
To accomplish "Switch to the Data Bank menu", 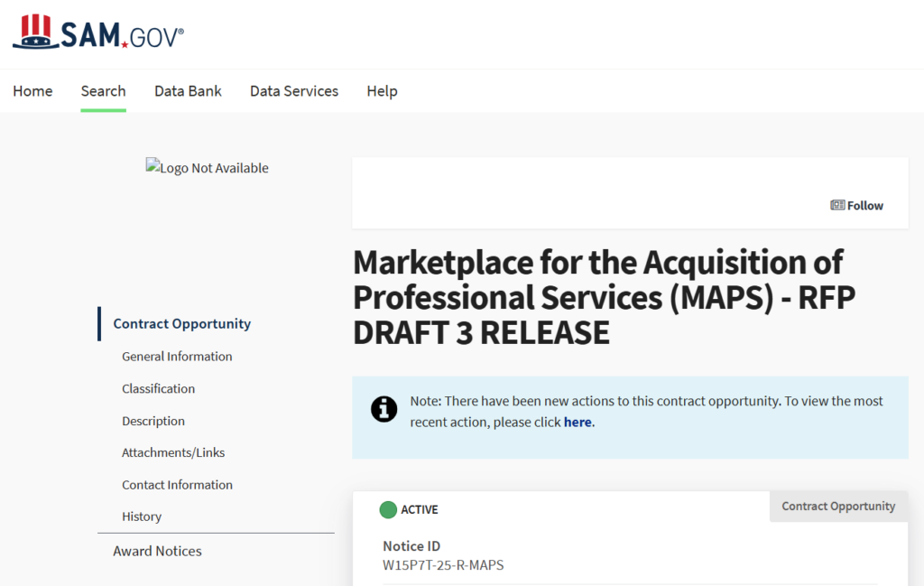I will 188,90.
